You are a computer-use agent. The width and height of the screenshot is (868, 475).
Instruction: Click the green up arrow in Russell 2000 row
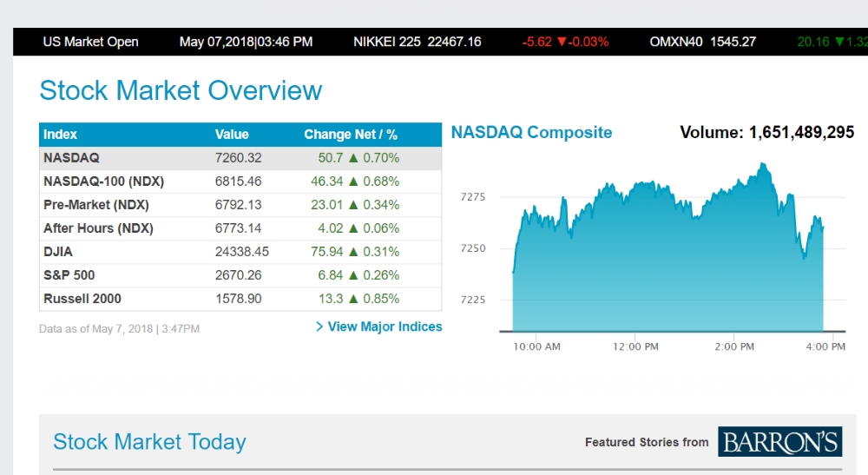click(353, 299)
